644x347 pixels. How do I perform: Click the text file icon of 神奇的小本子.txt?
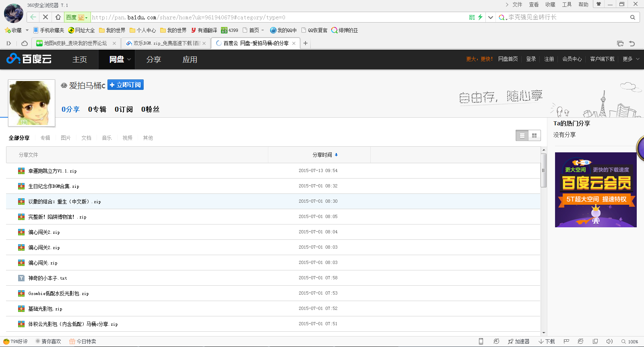(21, 278)
